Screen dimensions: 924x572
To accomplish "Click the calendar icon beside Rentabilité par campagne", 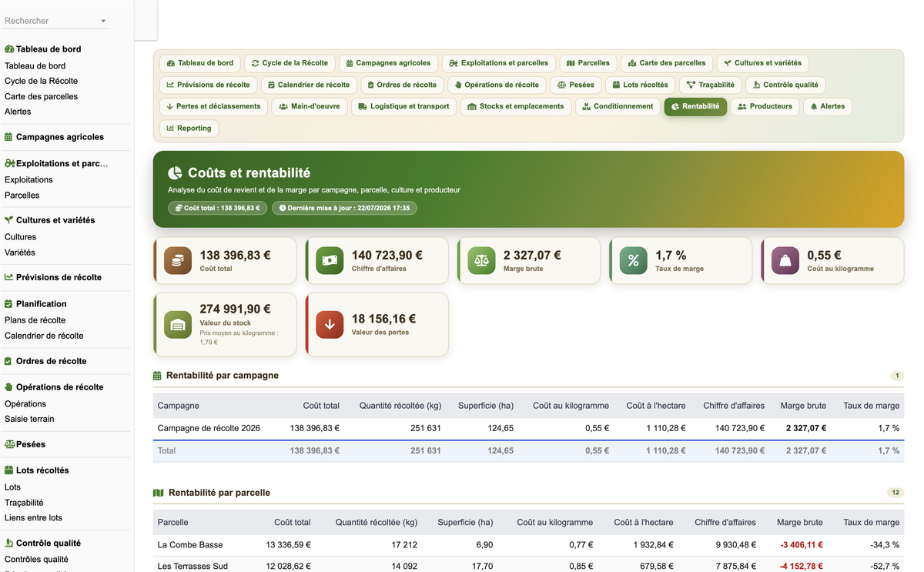I will 157,376.
